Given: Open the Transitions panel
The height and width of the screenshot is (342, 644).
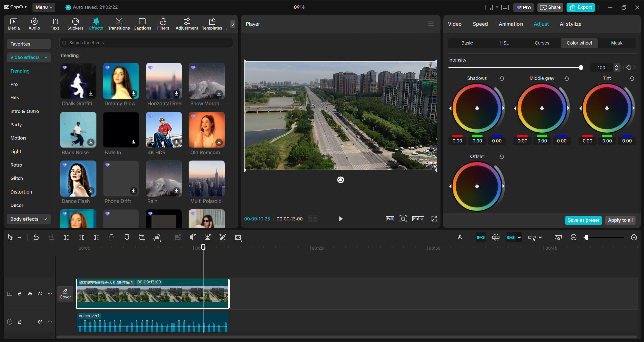Looking at the screenshot, I should (x=119, y=24).
